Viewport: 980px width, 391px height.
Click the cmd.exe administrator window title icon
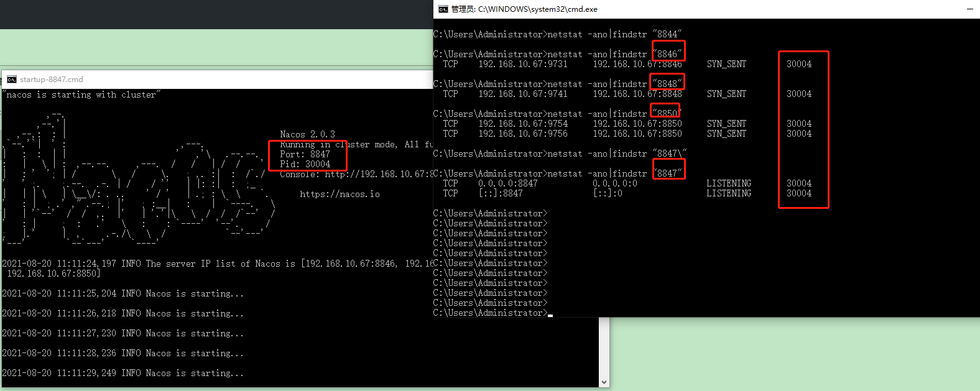(443, 9)
